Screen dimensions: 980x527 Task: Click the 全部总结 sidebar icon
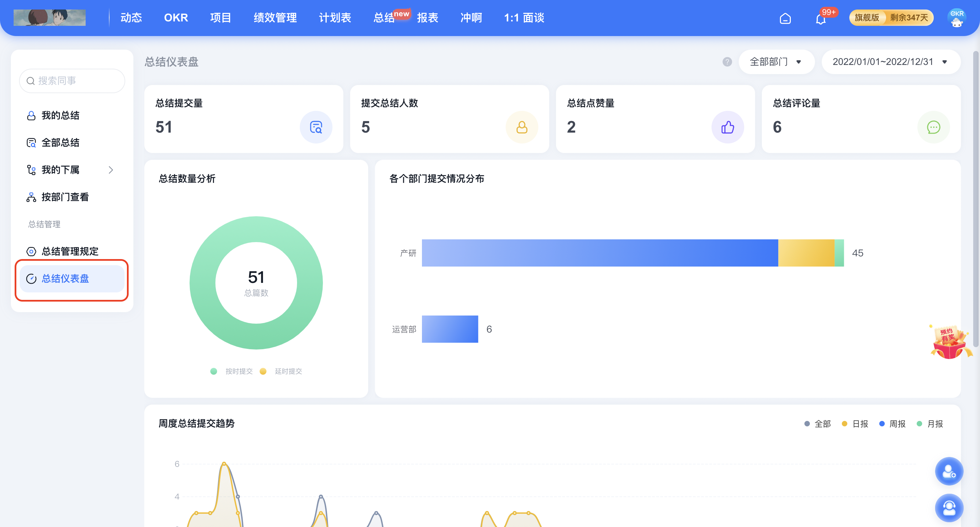(x=31, y=143)
